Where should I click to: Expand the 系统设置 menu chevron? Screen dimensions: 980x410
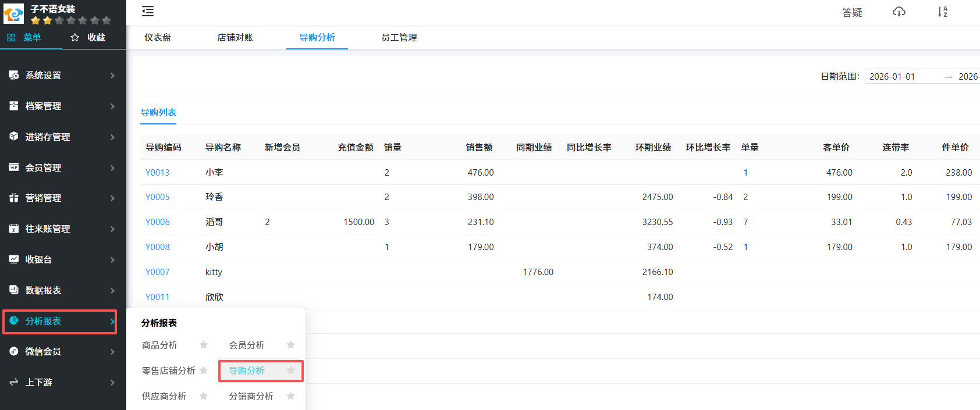[112, 76]
